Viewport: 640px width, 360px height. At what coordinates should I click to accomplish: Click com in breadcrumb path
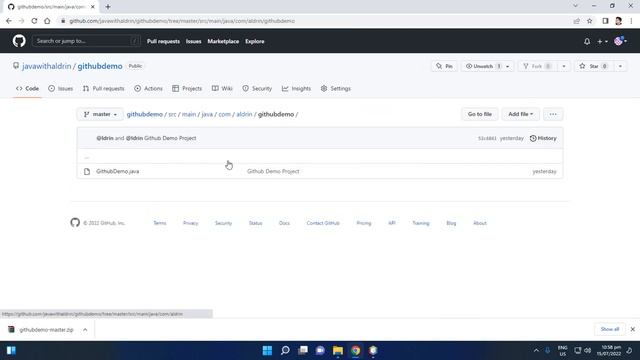[x=224, y=114]
